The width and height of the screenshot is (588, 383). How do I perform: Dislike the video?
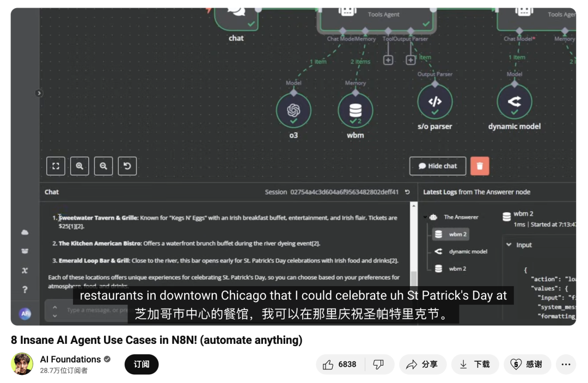[x=379, y=365]
